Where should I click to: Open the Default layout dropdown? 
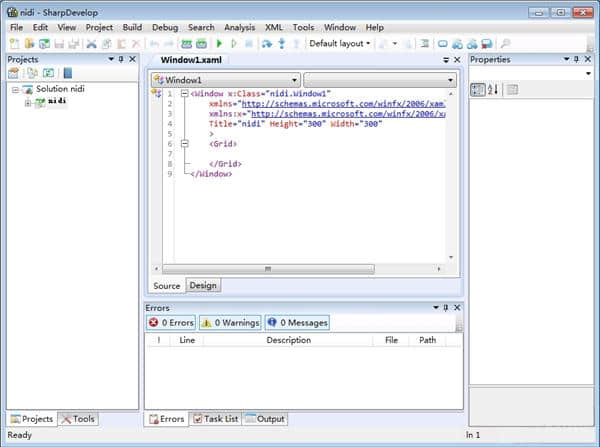pyautogui.click(x=339, y=44)
